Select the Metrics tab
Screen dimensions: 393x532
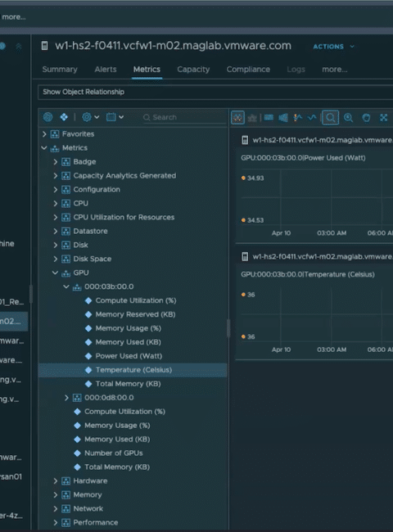coord(147,70)
